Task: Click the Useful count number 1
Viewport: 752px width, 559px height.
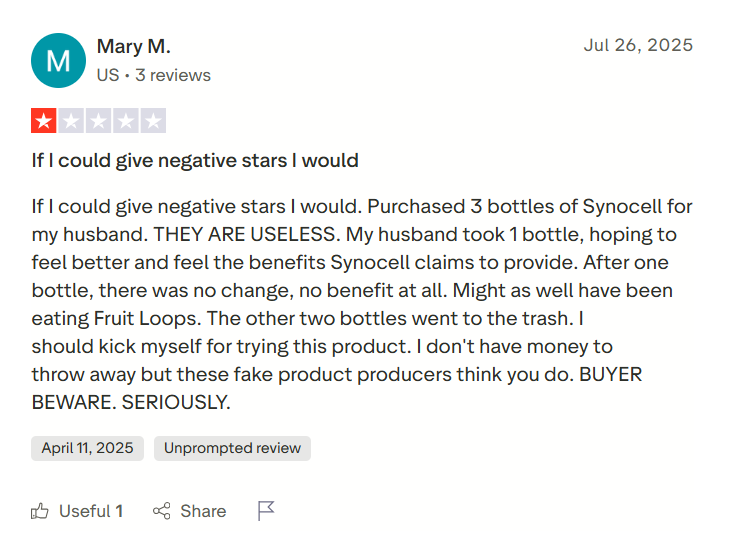Action: pos(119,511)
